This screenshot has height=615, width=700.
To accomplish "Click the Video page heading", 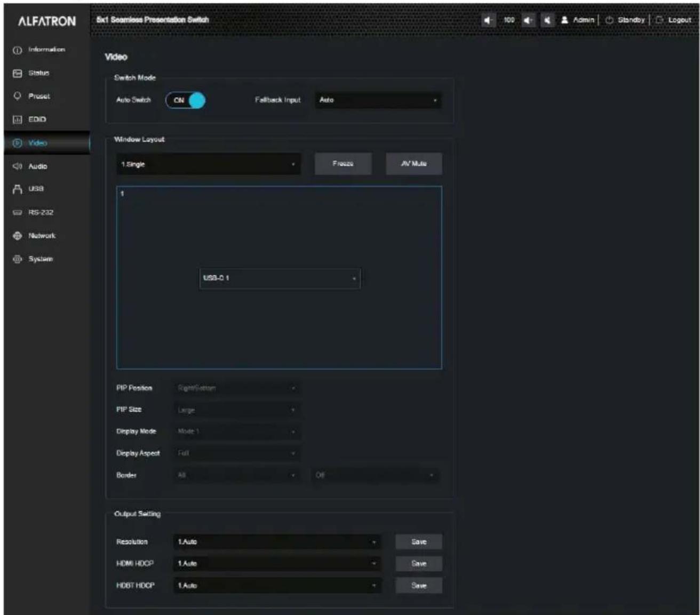I will [x=116, y=57].
